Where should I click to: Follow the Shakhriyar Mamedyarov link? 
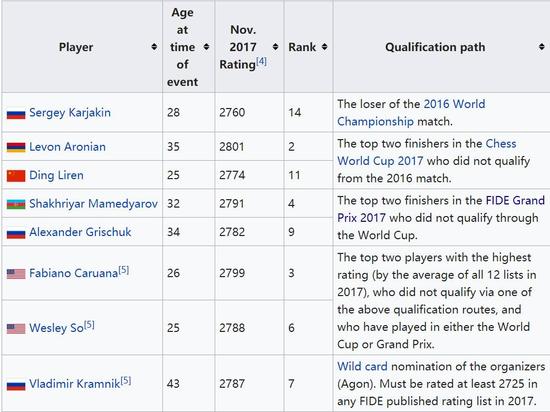(93, 203)
